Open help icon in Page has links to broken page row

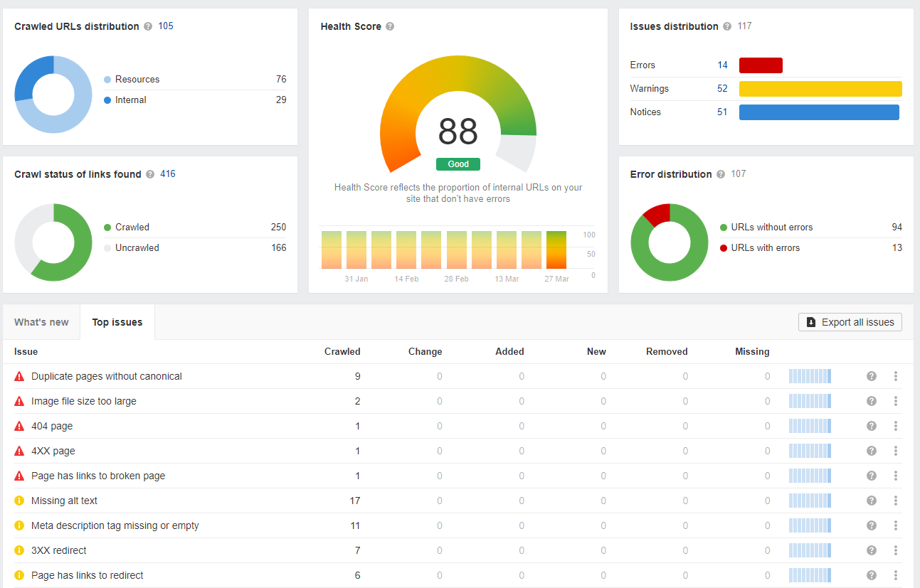click(872, 476)
